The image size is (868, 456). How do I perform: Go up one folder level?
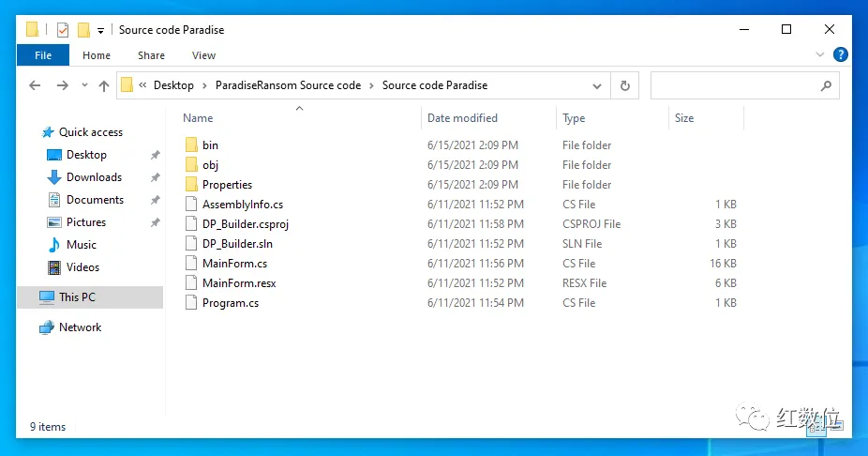pos(104,85)
